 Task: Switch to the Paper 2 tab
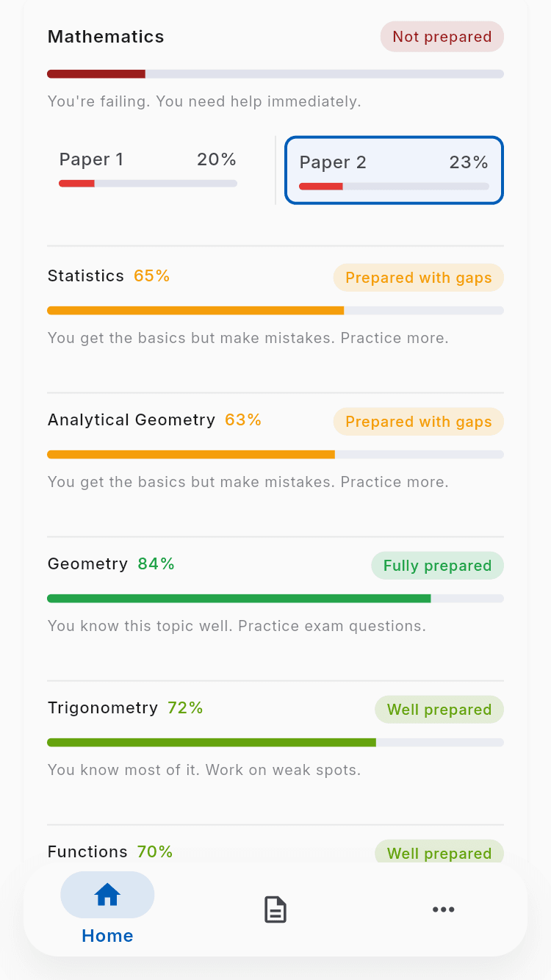pos(394,170)
